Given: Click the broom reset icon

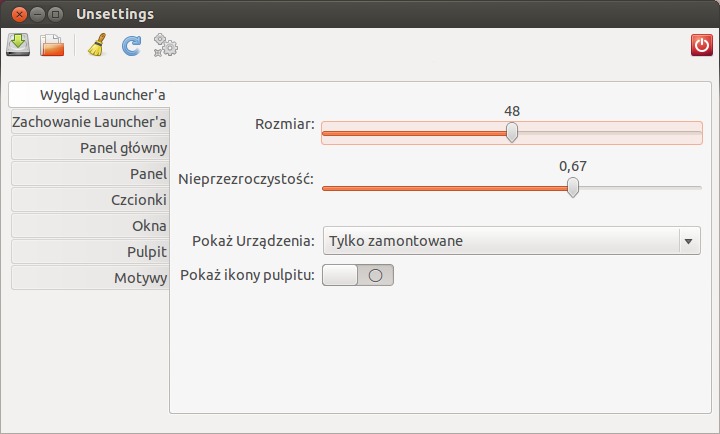Looking at the screenshot, I should tap(97, 45).
